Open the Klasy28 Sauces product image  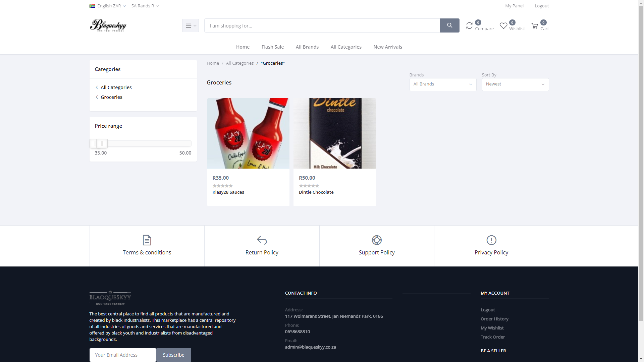(x=248, y=133)
